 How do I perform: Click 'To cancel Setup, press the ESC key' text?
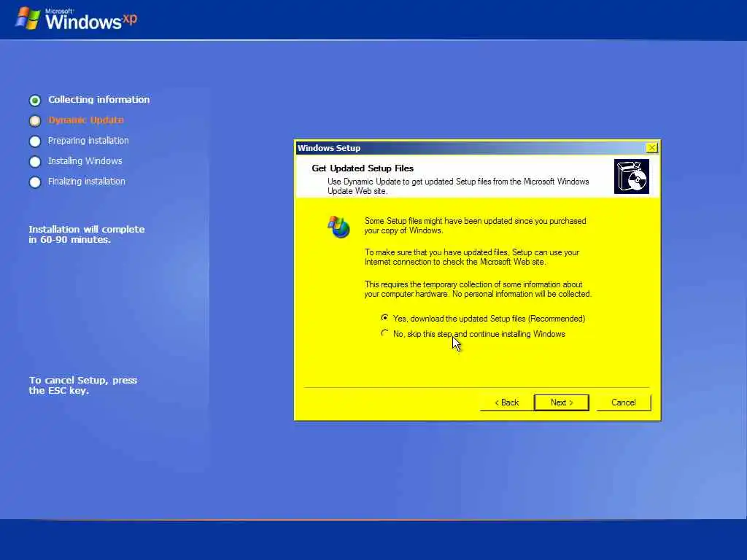(83, 385)
